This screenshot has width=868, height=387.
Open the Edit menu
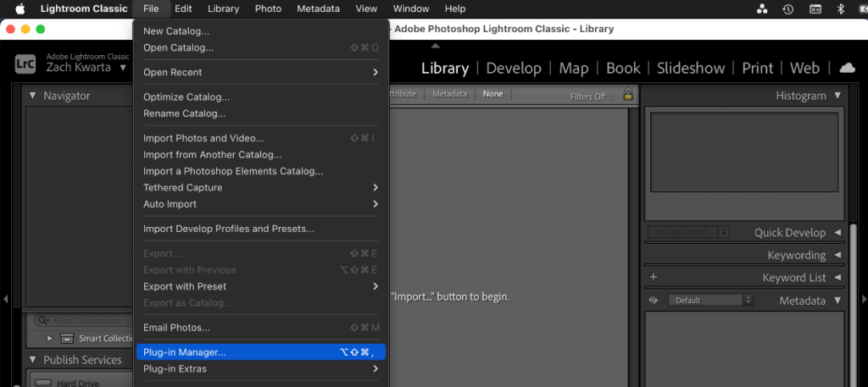click(x=183, y=8)
